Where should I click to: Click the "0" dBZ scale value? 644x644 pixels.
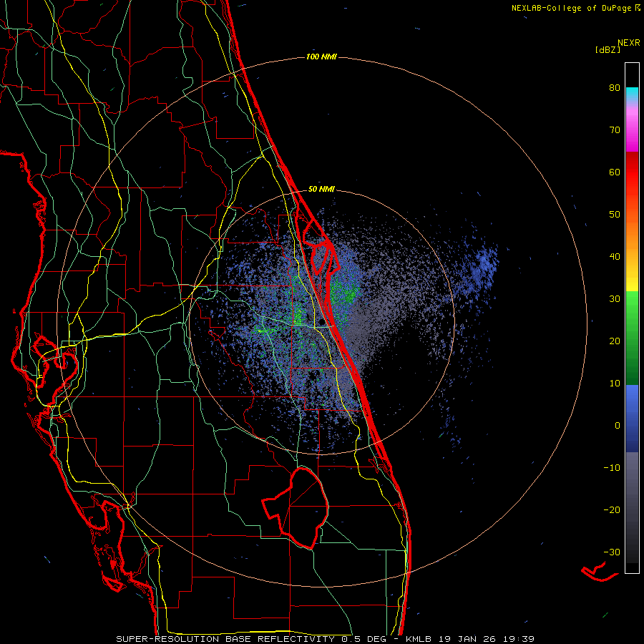(x=618, y=426)
